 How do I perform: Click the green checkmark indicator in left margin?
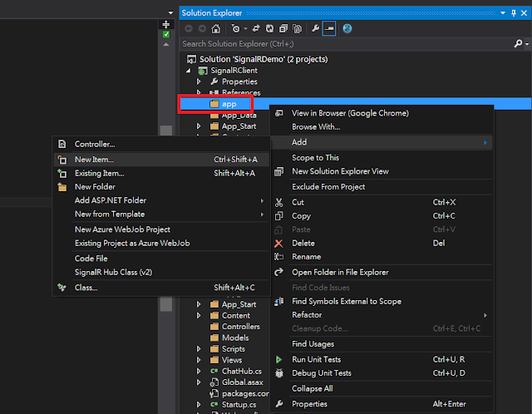pyautogui.click(x=165, y=35)
